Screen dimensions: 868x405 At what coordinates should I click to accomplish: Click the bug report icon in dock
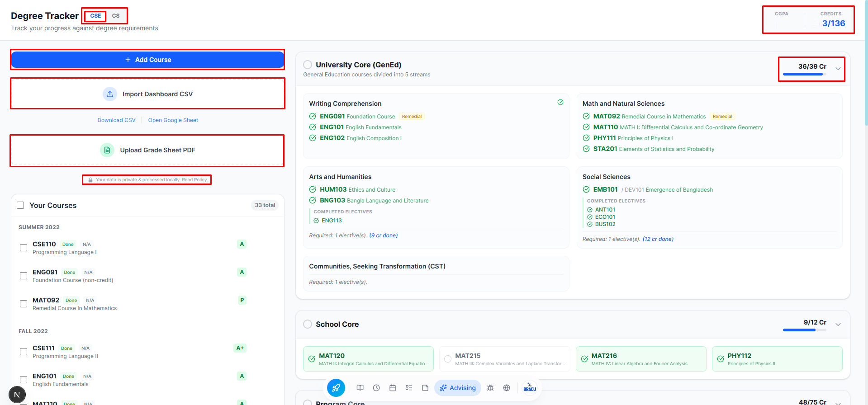point(490,388)
